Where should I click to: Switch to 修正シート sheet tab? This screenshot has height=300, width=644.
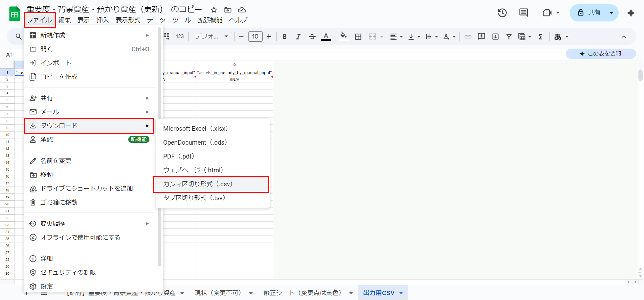coord(302,293)
